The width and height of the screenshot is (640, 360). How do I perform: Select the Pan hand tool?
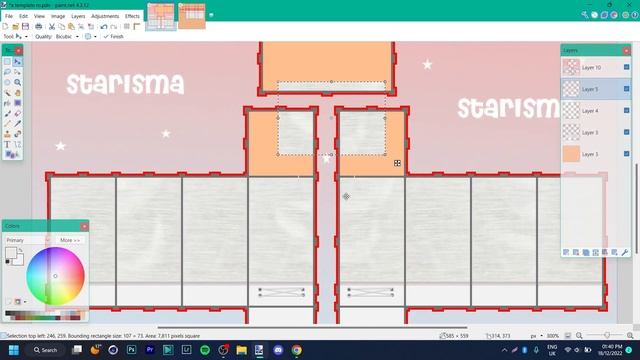[17, 93]
